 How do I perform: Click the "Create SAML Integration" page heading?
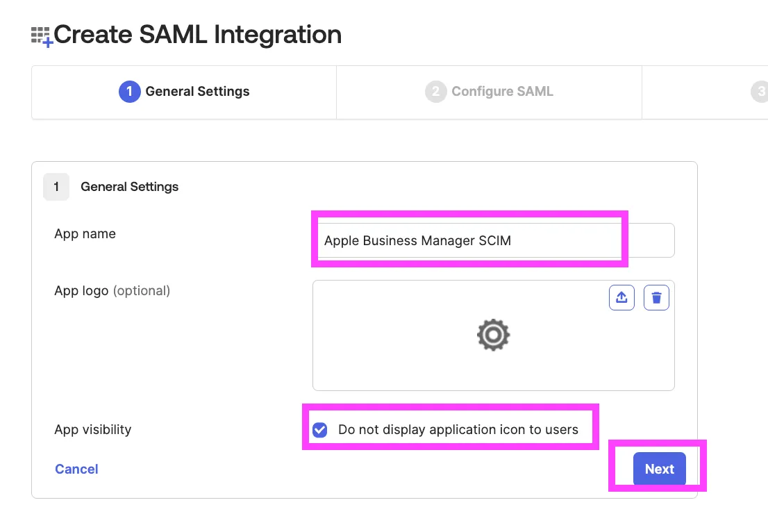197,35
